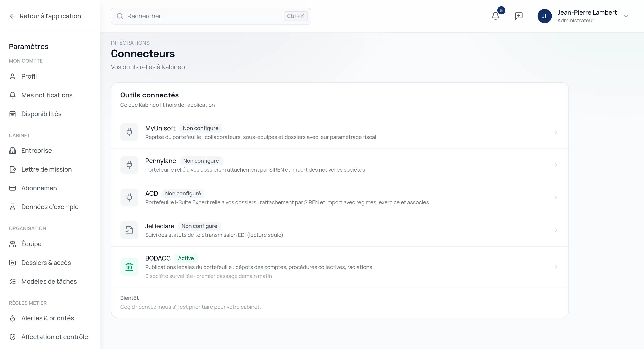Click the ACD plug icon

[x=129, y=197]
